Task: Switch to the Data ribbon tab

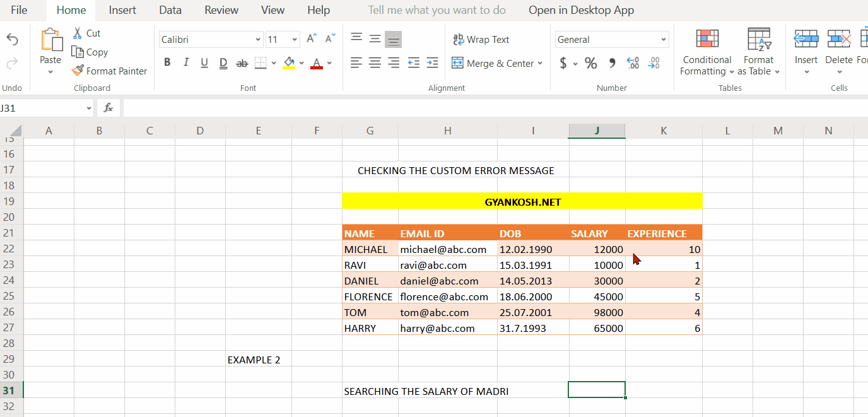Action: click(x=170, y=10)
